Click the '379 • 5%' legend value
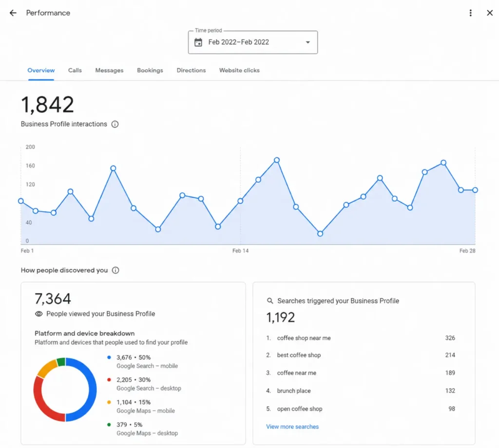Image resolution: width=499 pixels, height=448 pixels. [x=129, y=425]
